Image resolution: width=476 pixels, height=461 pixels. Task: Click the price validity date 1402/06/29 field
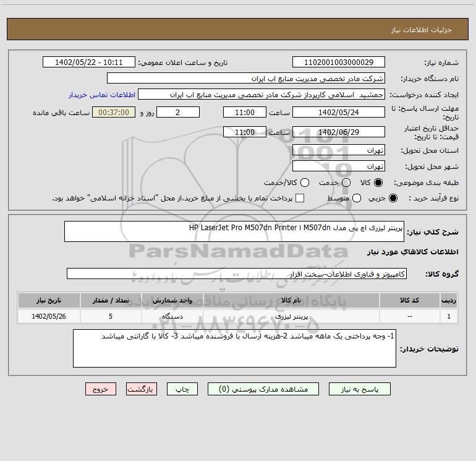[339, 132]
